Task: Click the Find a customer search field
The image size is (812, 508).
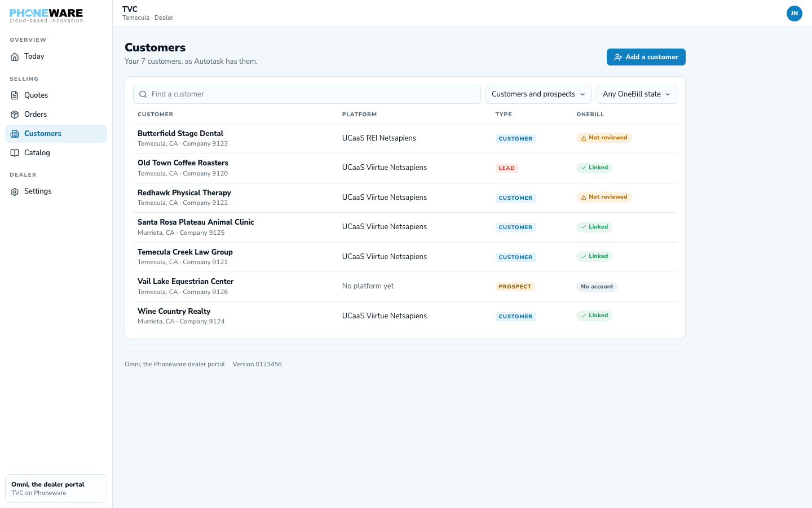Action: click(307, 94)
